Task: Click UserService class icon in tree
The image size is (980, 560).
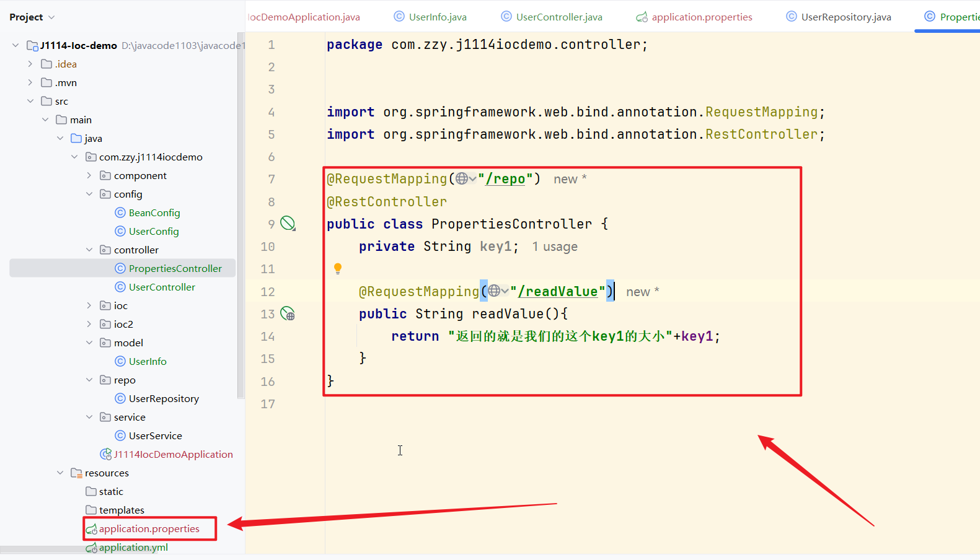Action: (120, 435)
